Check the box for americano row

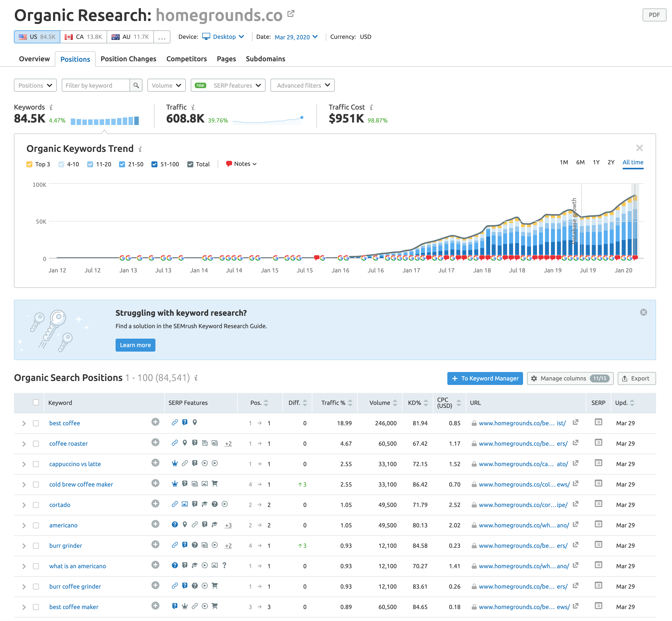pos(36,525)
